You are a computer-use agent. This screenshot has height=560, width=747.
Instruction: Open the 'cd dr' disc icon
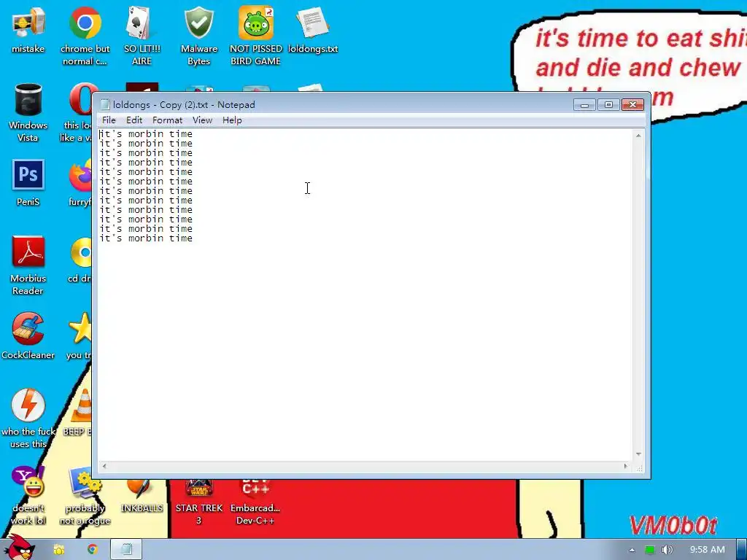[x=80, y=260]
